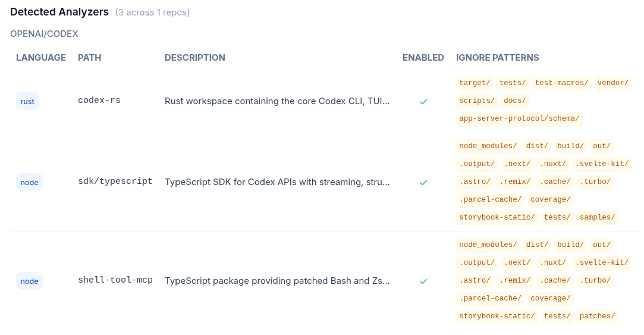This screenshot has width=644, height=335.
Task: Click the patches/ ignore pattern tag
Action: click(x=597, y=317)
